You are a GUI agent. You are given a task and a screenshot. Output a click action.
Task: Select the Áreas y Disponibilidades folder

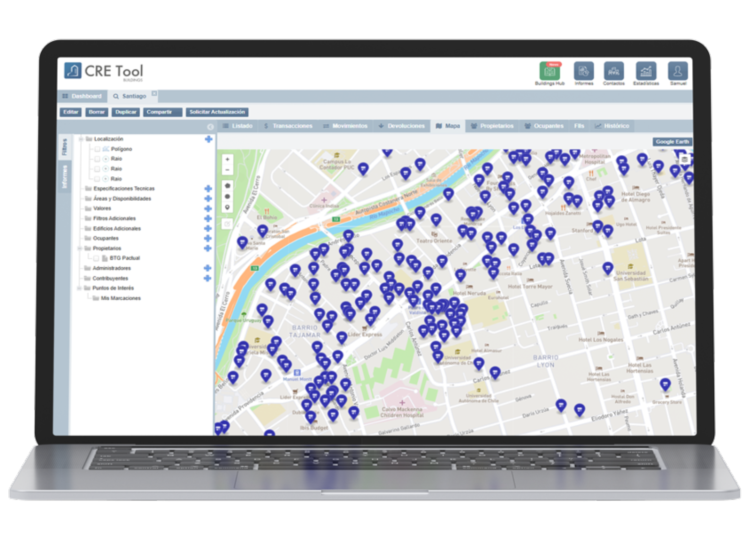(x=118, y=199)
